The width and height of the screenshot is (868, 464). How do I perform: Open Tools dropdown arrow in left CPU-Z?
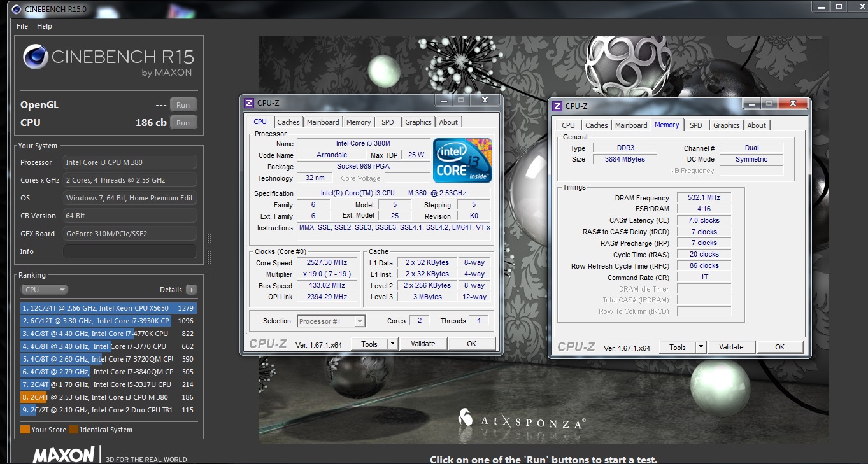coord(392,344)
